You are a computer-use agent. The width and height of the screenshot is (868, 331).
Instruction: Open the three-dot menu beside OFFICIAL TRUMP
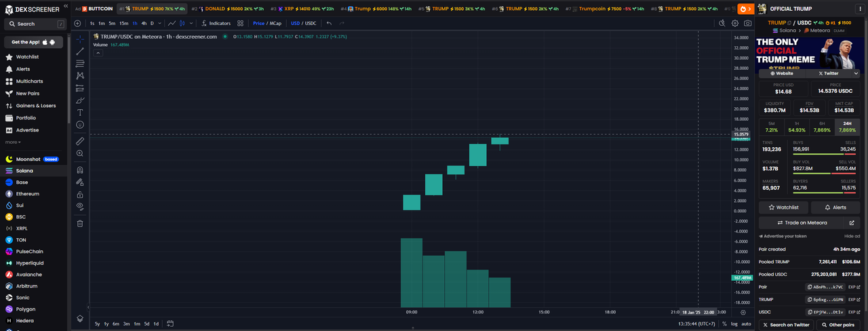tap(860, 9)
